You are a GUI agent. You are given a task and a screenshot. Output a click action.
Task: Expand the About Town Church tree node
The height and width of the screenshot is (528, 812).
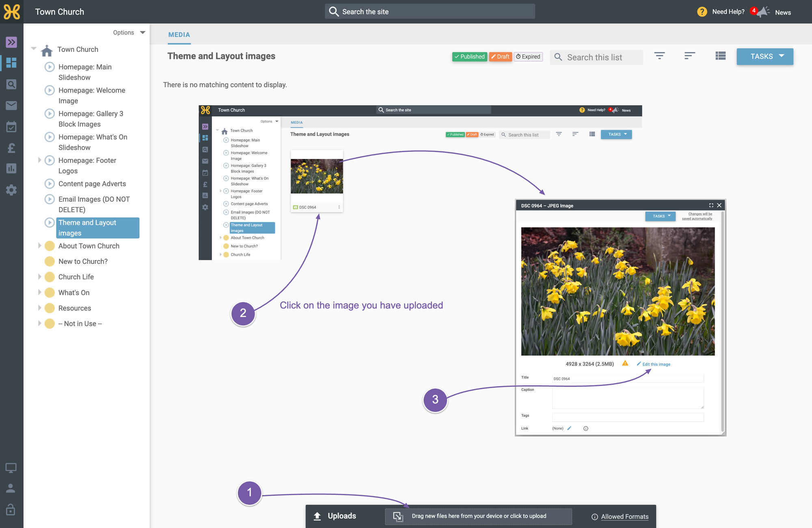coord(39,246)
